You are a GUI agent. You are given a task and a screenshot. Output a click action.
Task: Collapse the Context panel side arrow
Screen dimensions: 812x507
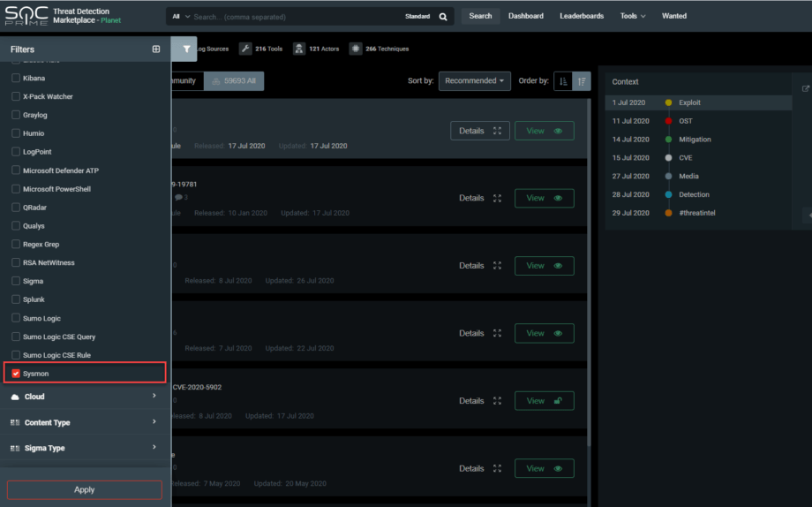(x=808, y=214)
